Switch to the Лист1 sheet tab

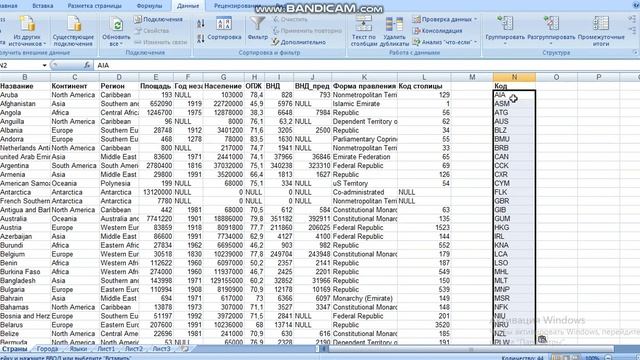pos(106,349)
